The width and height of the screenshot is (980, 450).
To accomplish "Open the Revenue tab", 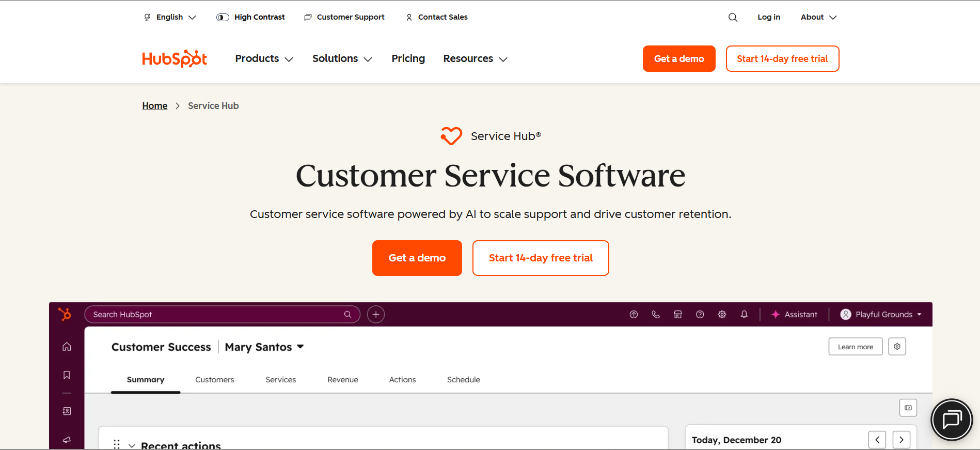I will pyautogui.click(x=343, y=380).
